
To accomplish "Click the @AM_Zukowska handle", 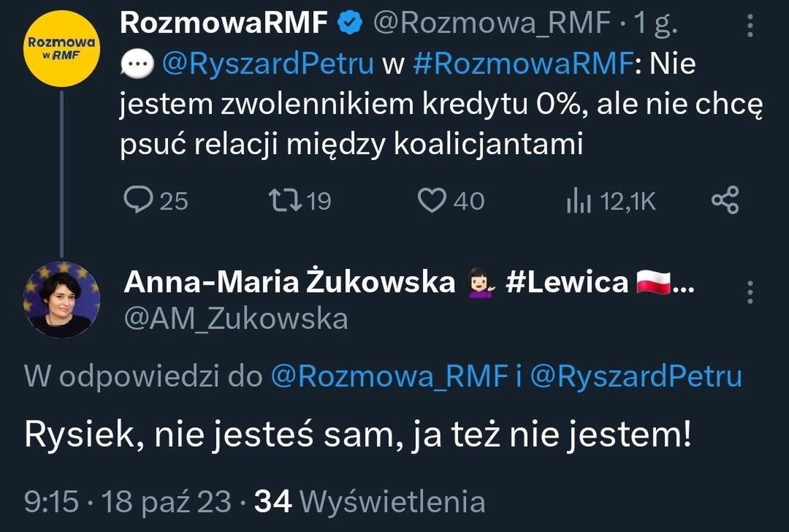I will pyautogui.click(x=236, y=318).
